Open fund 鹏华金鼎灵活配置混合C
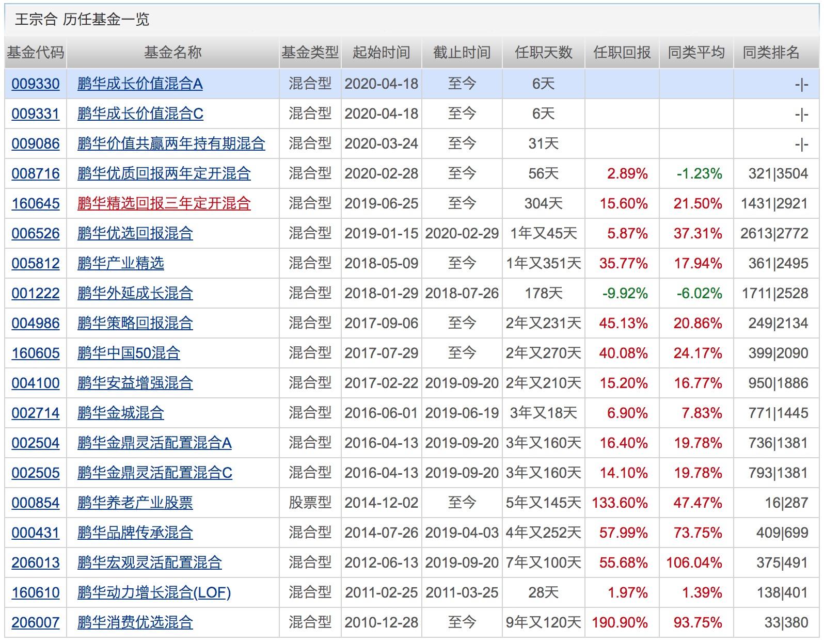This screenshot has width=824, height=644. (x=155, y=473)
